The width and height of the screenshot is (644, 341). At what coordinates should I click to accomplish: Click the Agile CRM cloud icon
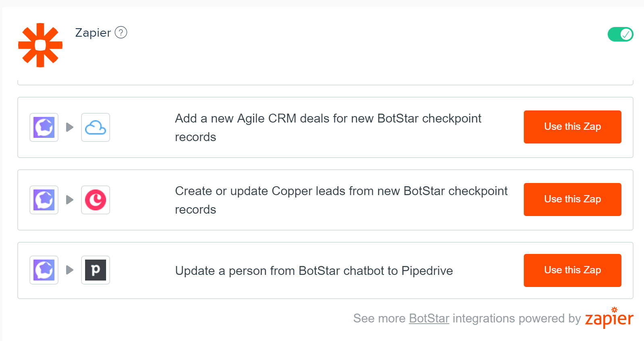[x=96, y=127]
